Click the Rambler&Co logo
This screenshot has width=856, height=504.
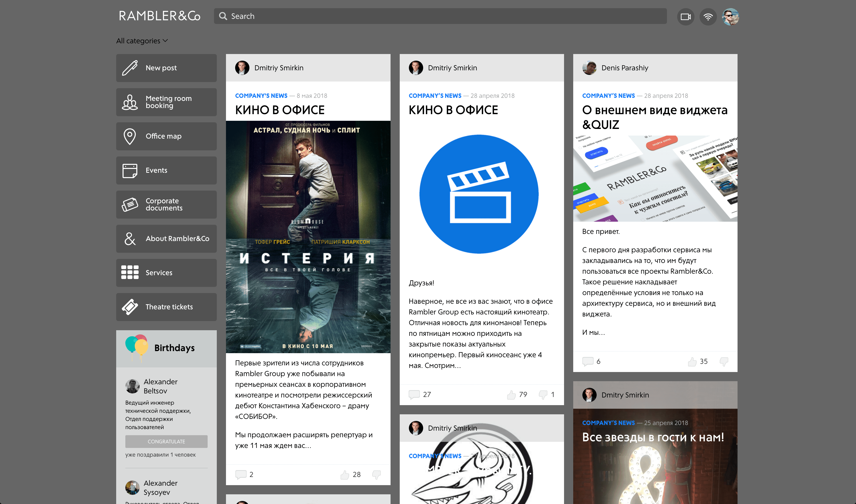click(x=159, y=16)
